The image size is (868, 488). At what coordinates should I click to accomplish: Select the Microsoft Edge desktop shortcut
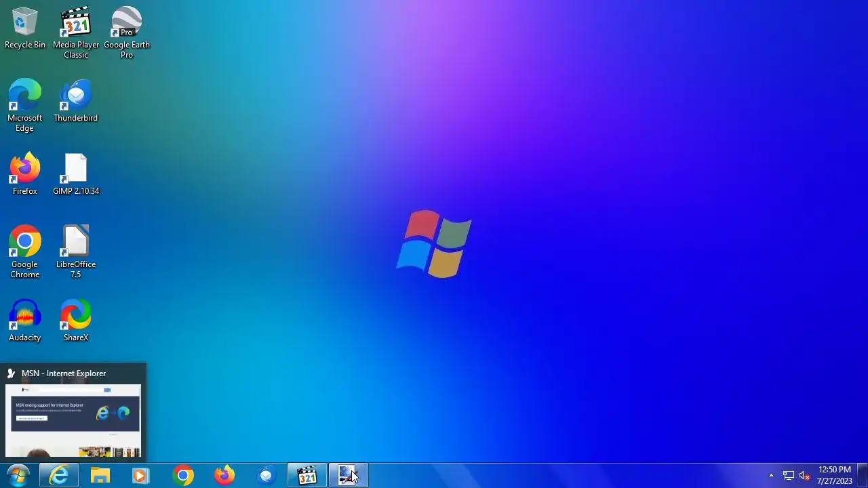click(25, 106)
